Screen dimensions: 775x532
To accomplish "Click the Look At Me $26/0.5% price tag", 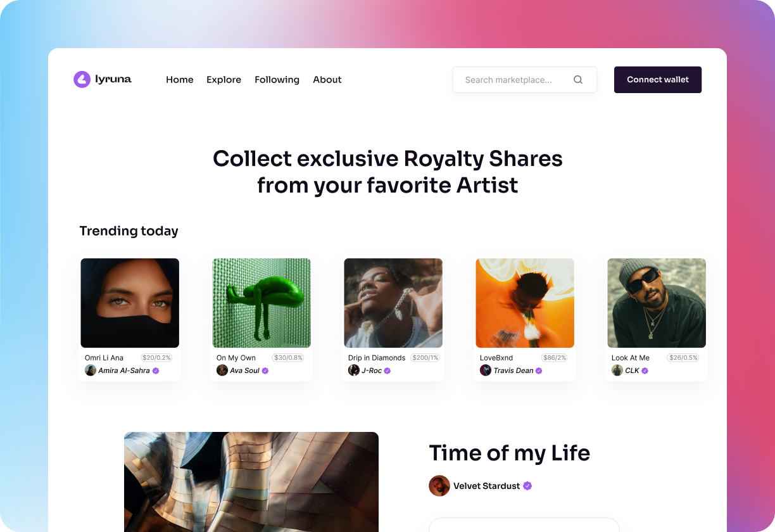I will pos(683,358).
